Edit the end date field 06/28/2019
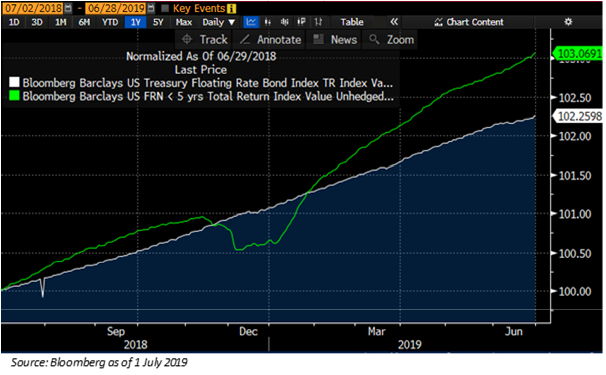This screenshot has height=375, width=606. [116, 8]
